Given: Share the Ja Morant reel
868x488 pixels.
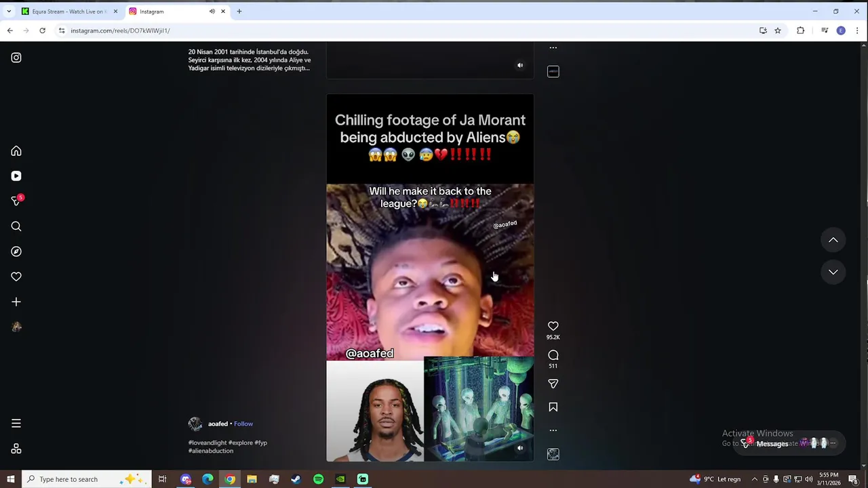Looking at the screenshot, I should [x=553, y=384].
